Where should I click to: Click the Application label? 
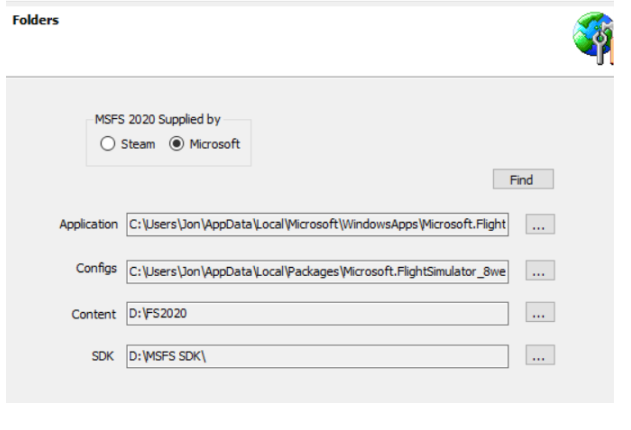point(89,224)
